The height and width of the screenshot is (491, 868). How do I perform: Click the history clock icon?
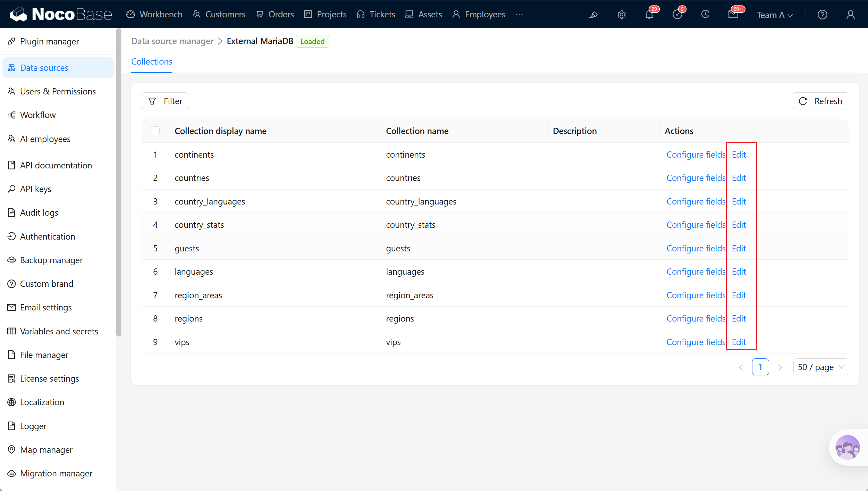point(705,15)
